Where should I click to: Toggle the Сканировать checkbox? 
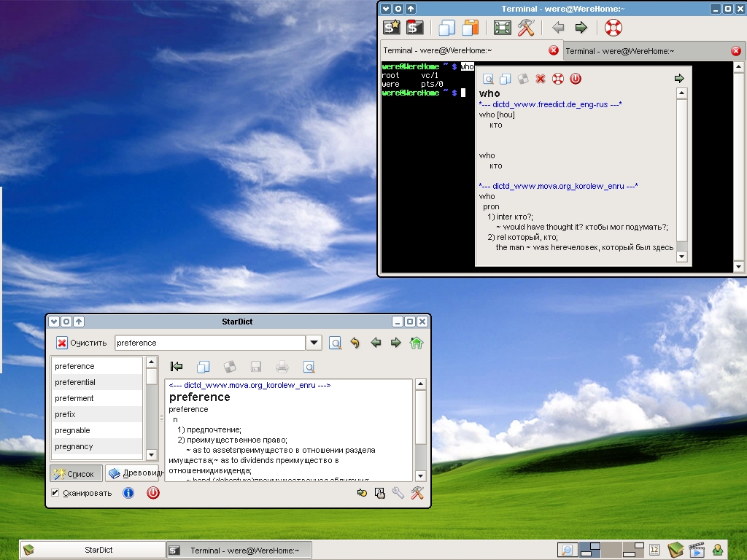55,494
